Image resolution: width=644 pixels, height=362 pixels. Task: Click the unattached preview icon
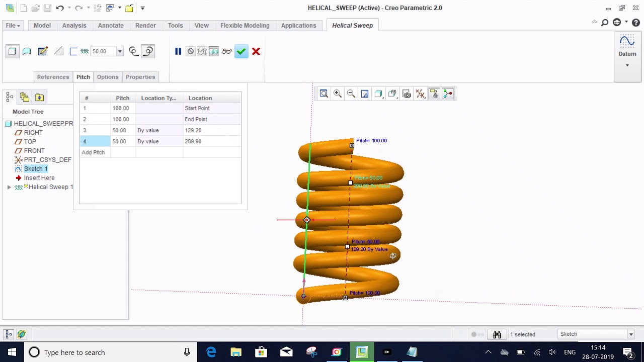pos(202,51)
